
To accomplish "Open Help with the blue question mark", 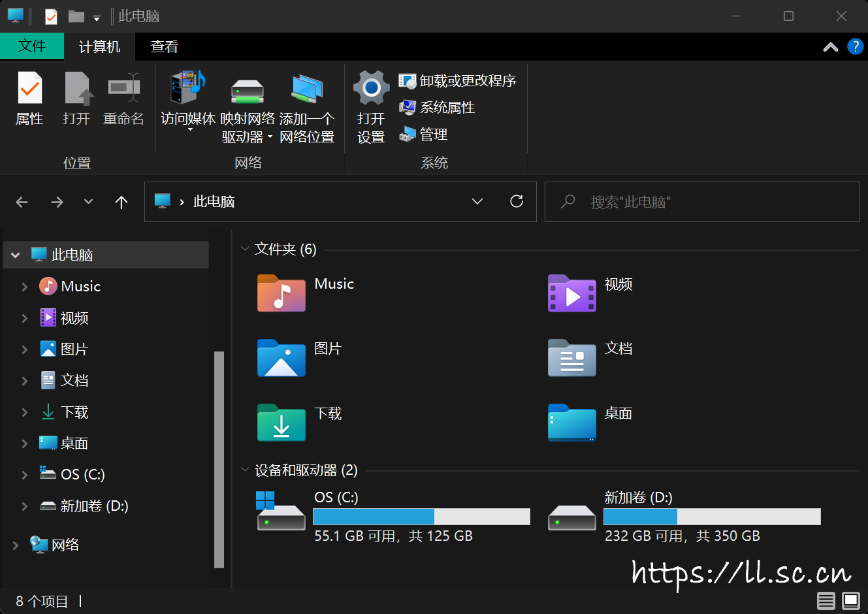I will click(855, 46).
